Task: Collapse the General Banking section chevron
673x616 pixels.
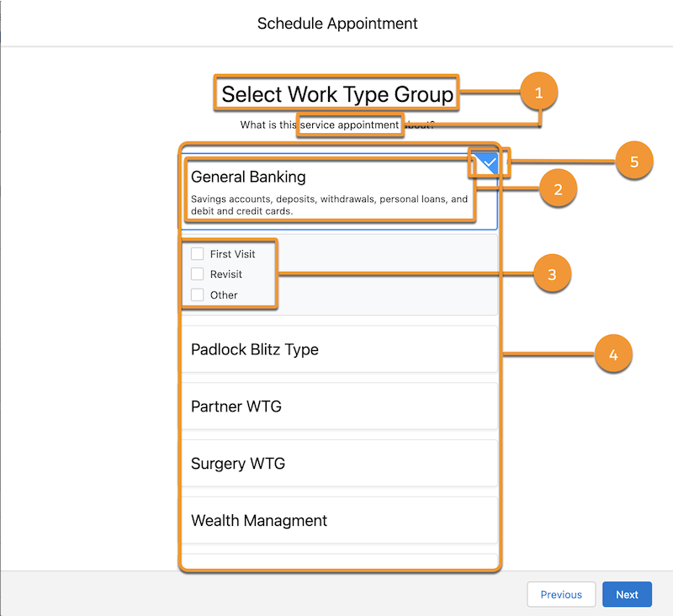Action: pyautogui.click(x=486, y=162)
